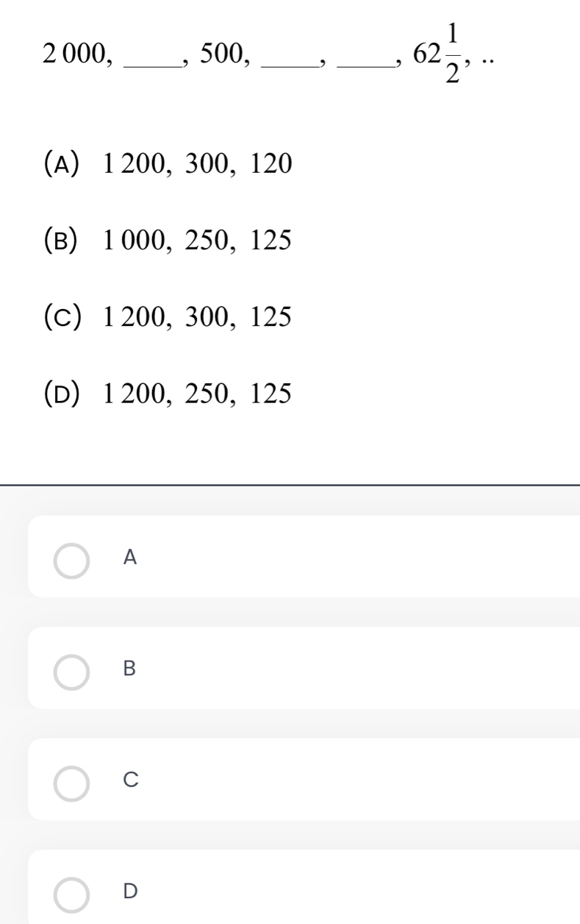Click option text (B) 1 000, 250, 125
This screenshot has width=580, height=924.
[168, 239]
